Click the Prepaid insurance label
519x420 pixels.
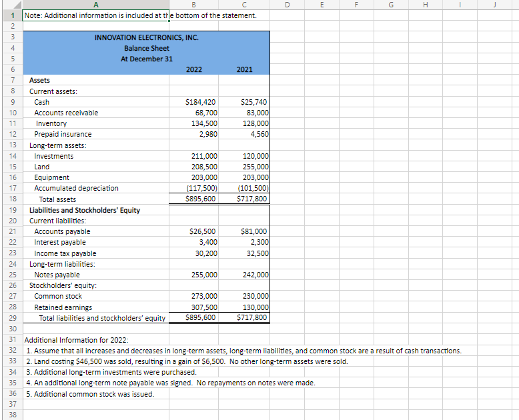coord(63,134)
